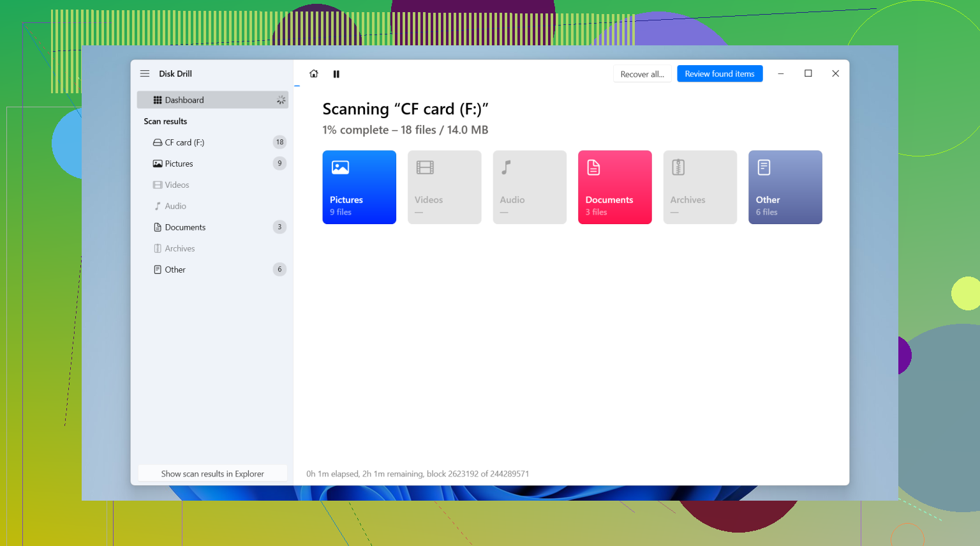Screen dimensions: 980x546
Task: Go to the home screen via house icon
Action: coord(314,73)
